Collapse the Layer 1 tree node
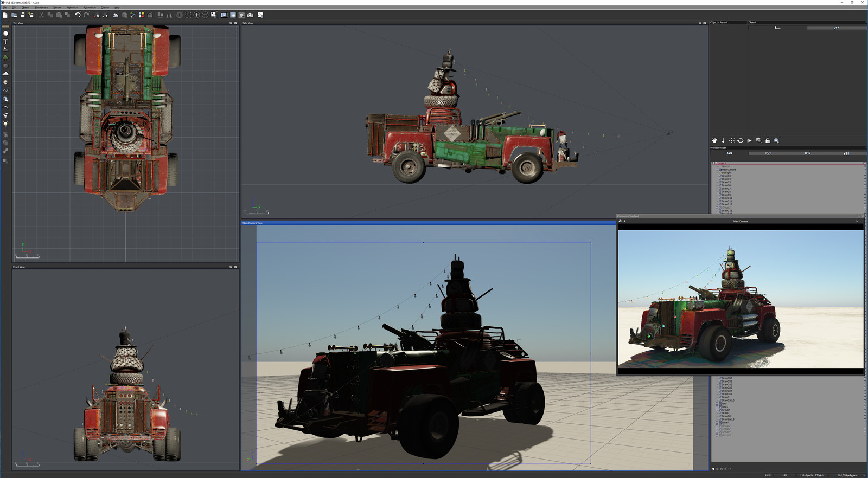The image size is (868, 478). point(713,163)
